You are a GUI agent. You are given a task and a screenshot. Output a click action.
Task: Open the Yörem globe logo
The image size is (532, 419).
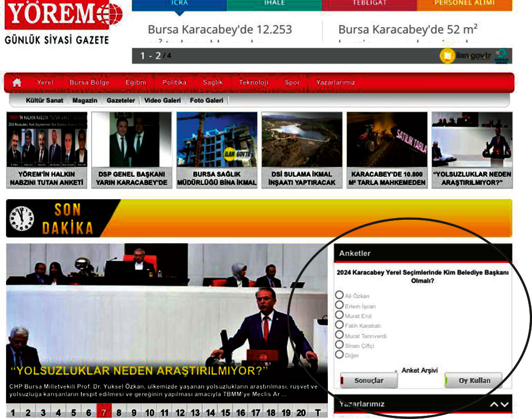[x=110, y=14]
